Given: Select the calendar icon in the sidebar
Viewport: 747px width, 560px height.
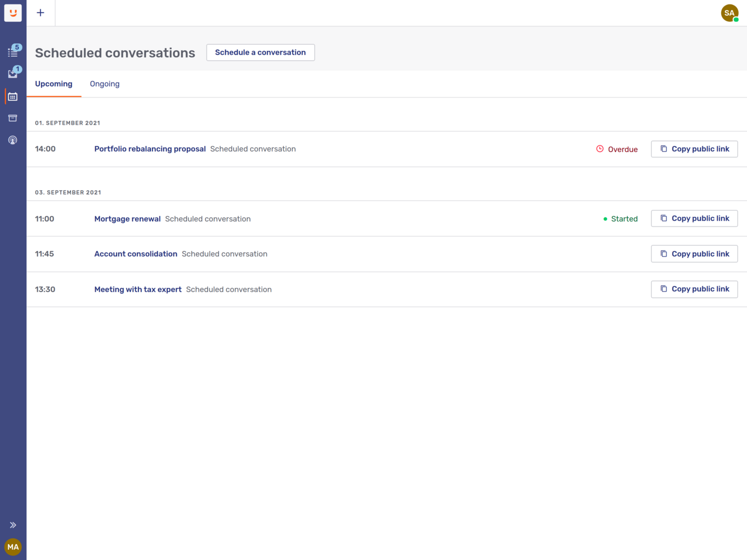Looking at the screenshot, I should point(13,96).
